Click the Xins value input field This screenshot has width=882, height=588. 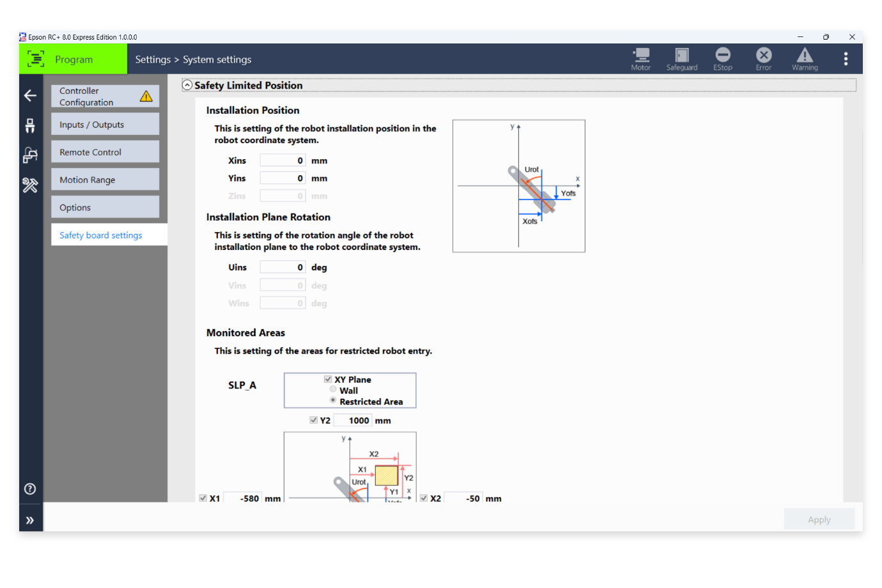coord(282,160)
